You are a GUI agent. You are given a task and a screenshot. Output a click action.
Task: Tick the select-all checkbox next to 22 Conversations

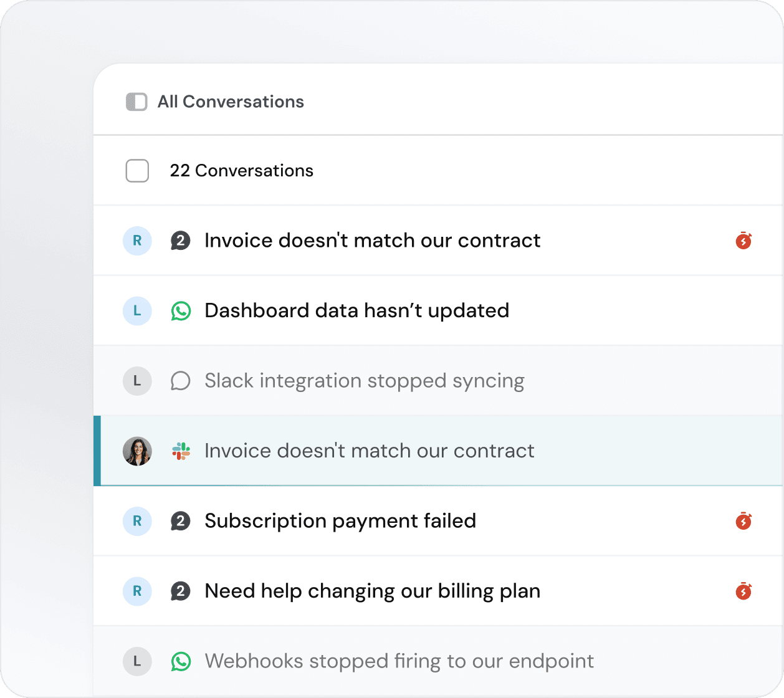[137, 171]
